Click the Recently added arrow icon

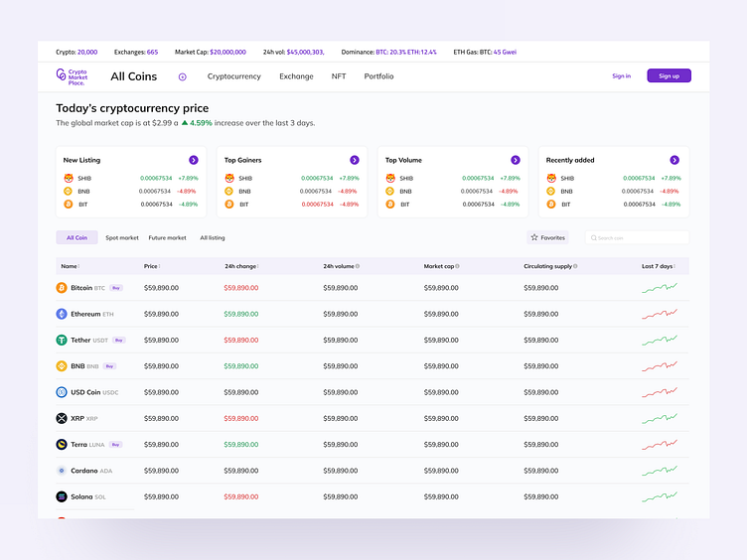pyautogui.click(x=674, y=160)
